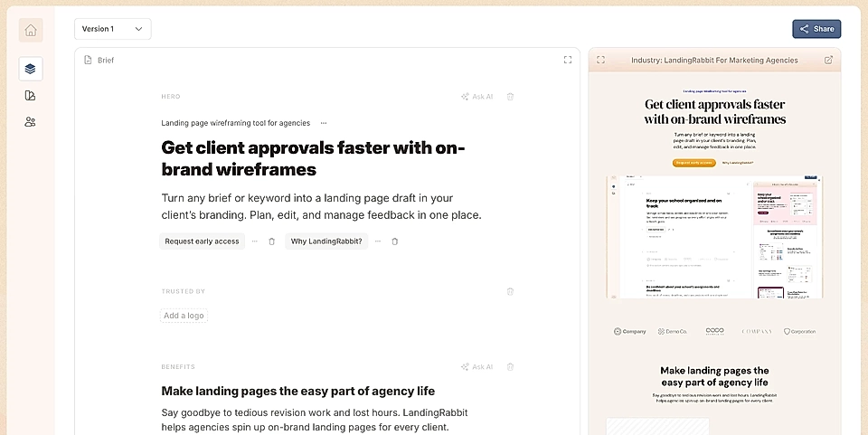Delete the Benefits section with the trash icon
This screenshot has width=868, height=435.
click(510, 366)
